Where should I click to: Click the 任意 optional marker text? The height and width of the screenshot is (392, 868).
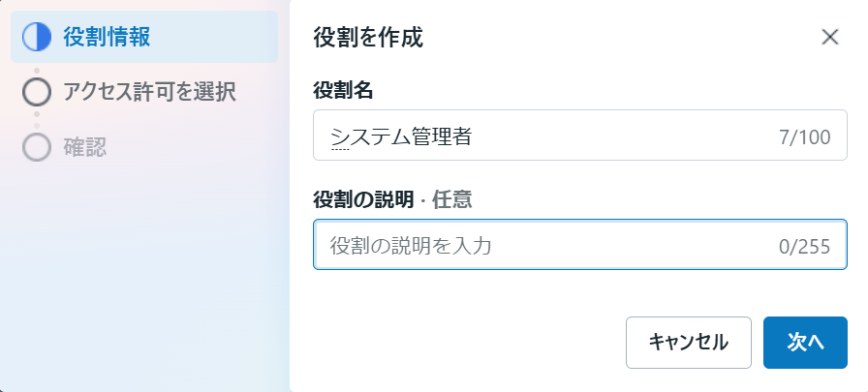(451, 199)
